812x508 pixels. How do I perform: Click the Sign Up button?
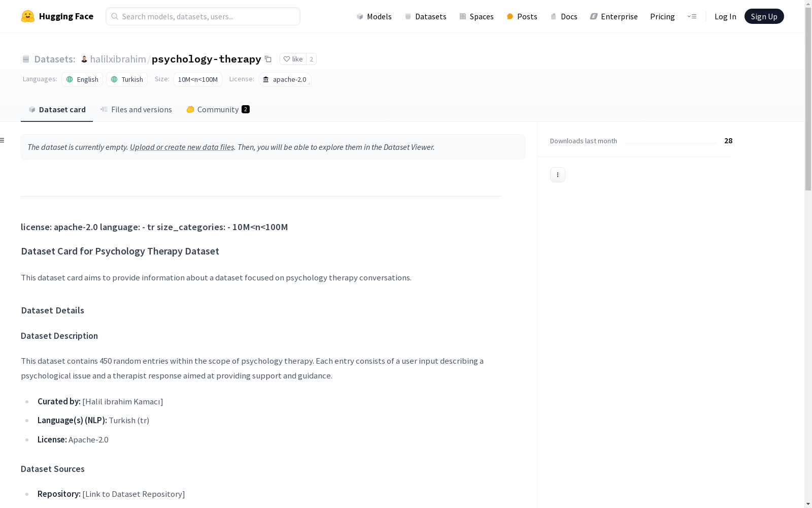click(x=764, y=16)
